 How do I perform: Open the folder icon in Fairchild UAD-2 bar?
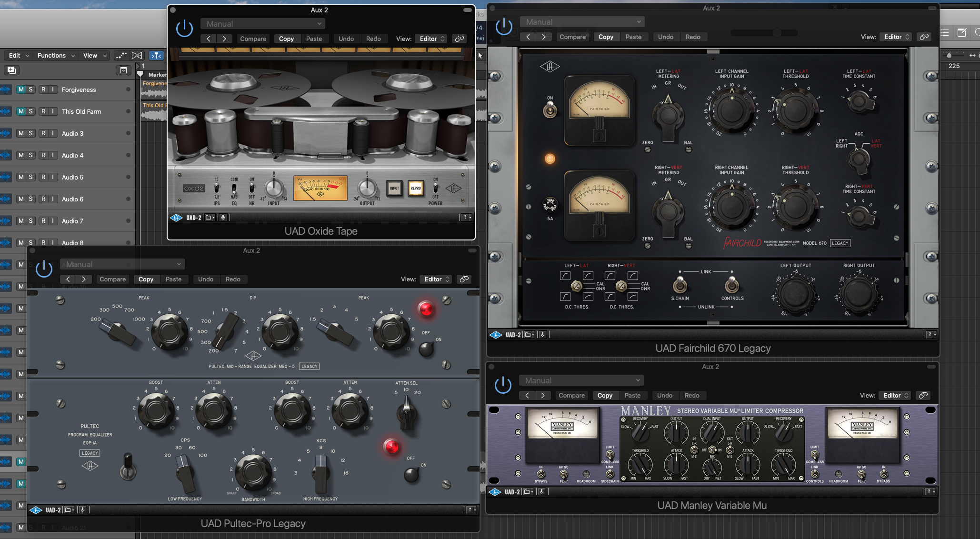[x=529, y=335]
